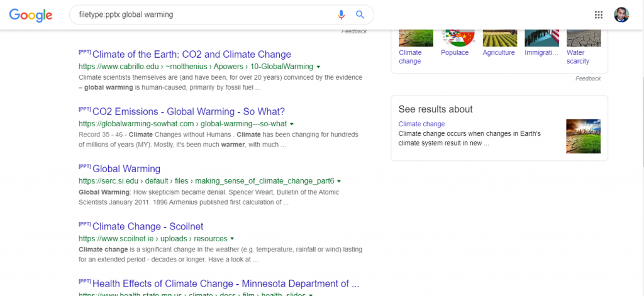644x296 pixels.
Task: Click the thumbnail in See results about card
Action: tap(583, 136)
